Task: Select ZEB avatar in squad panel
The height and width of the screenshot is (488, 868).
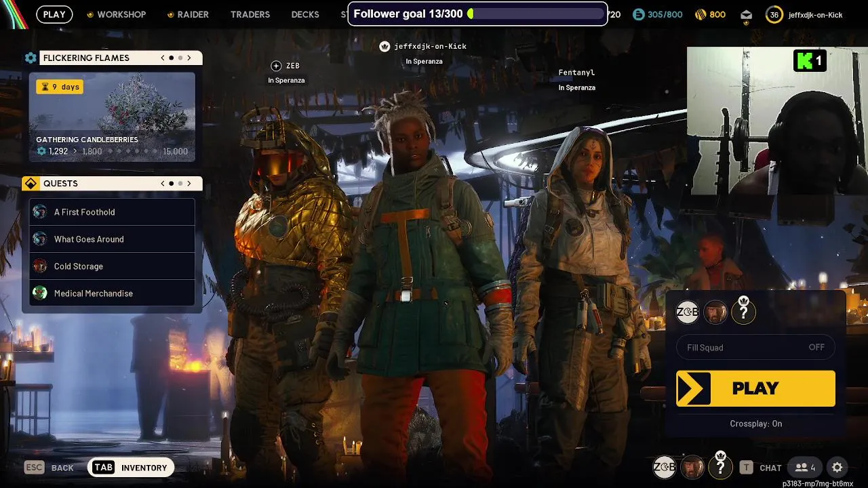Action: point(688,312)
